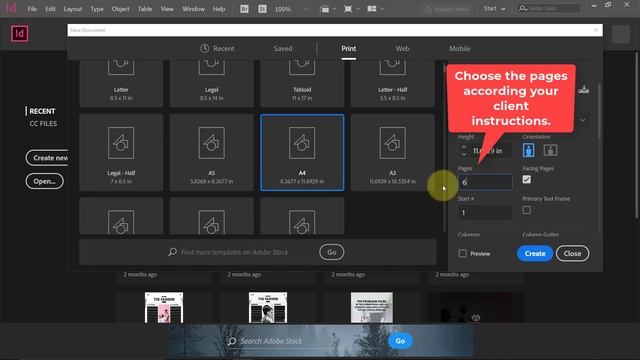The height and width of the screenshot is (360, 640).
Task: Open the File menu
Action: (x=32, y=9)
